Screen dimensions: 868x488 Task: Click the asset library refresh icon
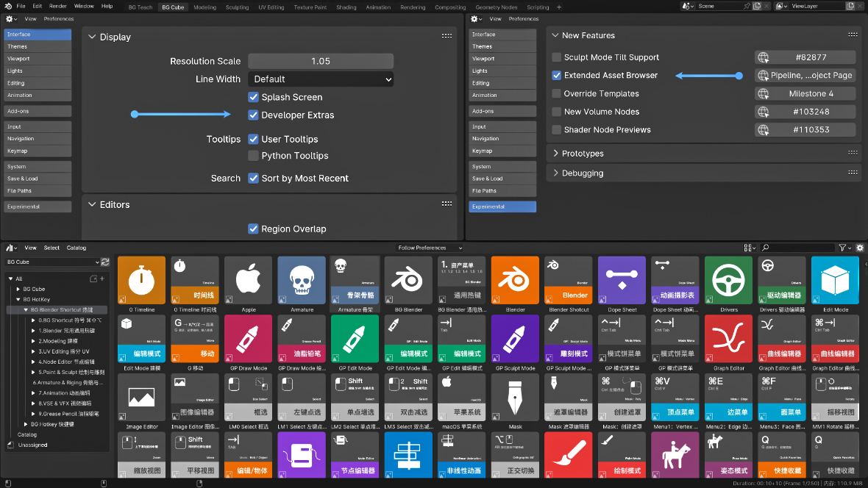pos(105,262)
